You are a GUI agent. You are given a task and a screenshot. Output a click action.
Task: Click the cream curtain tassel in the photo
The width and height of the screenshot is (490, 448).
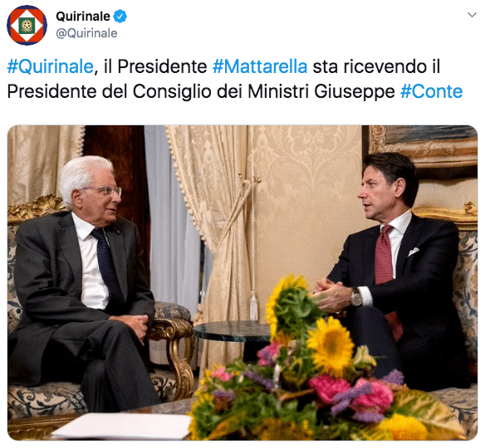[x=254, y=306]
